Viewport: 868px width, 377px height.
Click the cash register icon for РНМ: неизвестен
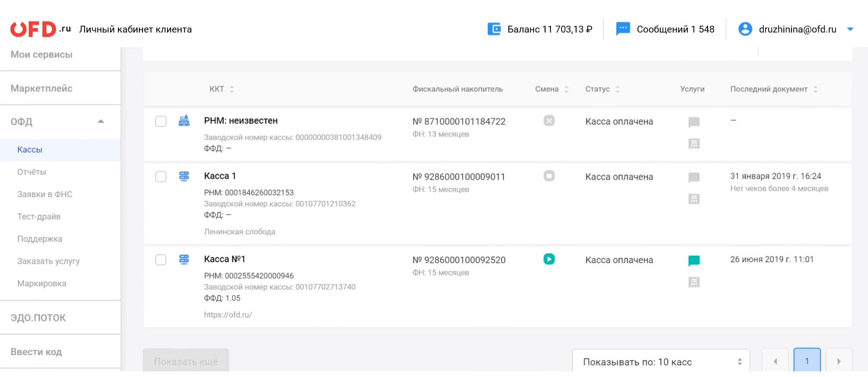coord(184,121)
